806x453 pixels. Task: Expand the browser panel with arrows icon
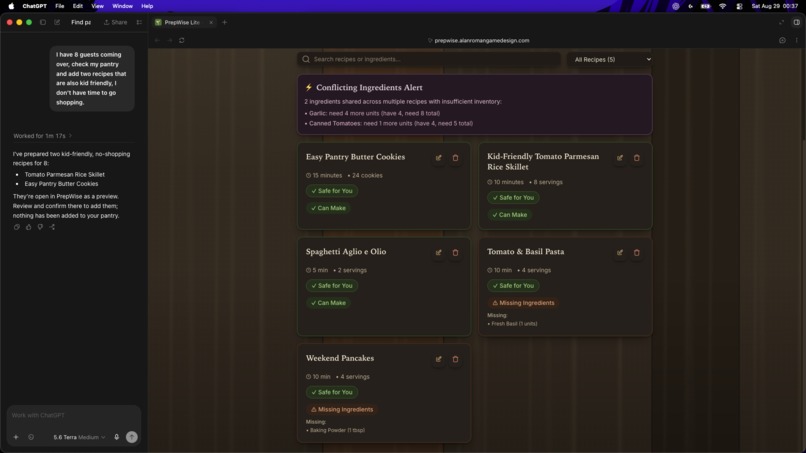(x=781, y=22)
